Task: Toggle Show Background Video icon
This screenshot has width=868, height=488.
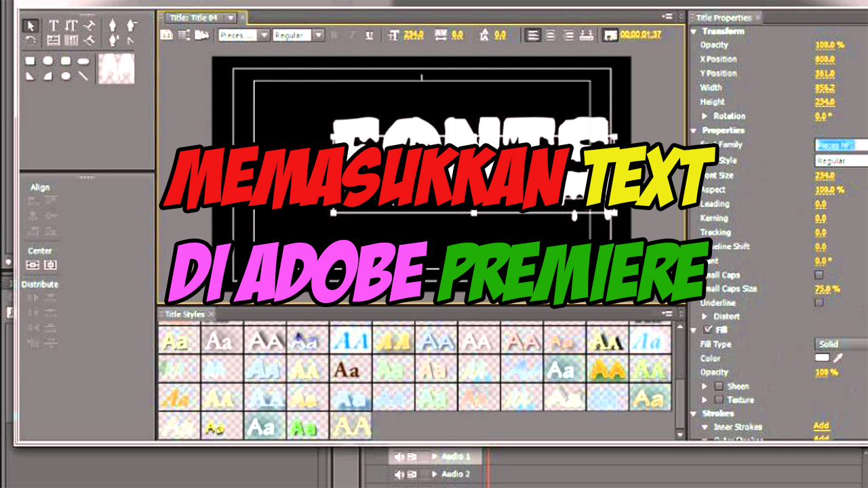Action: click(610, 35)
